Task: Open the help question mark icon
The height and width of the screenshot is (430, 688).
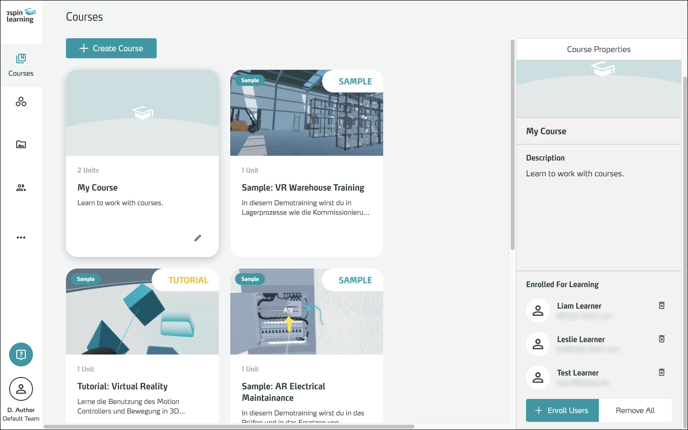Action: click(x=21, y=354)
